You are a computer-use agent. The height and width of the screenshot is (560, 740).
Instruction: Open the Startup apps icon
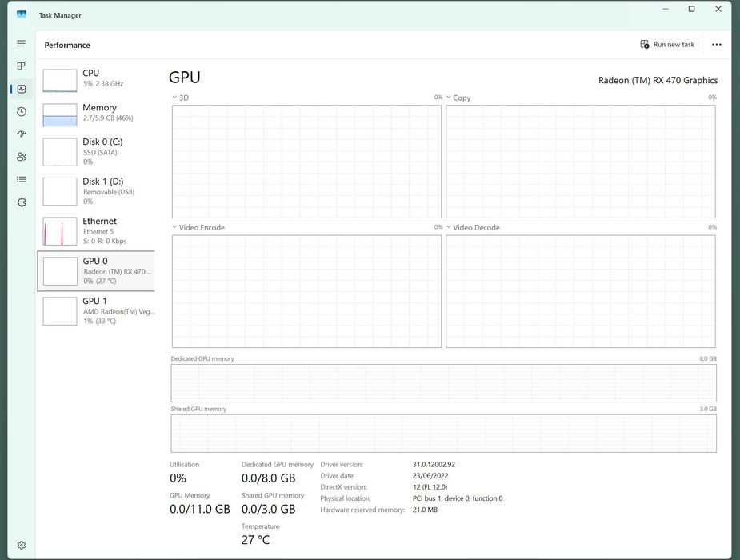[22, 134]
